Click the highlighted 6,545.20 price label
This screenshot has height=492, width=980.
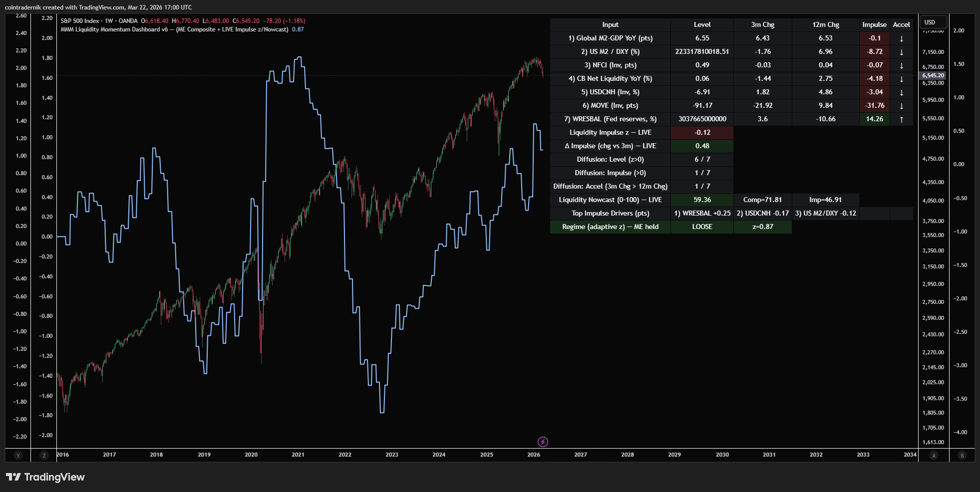[x=933, y=75]
